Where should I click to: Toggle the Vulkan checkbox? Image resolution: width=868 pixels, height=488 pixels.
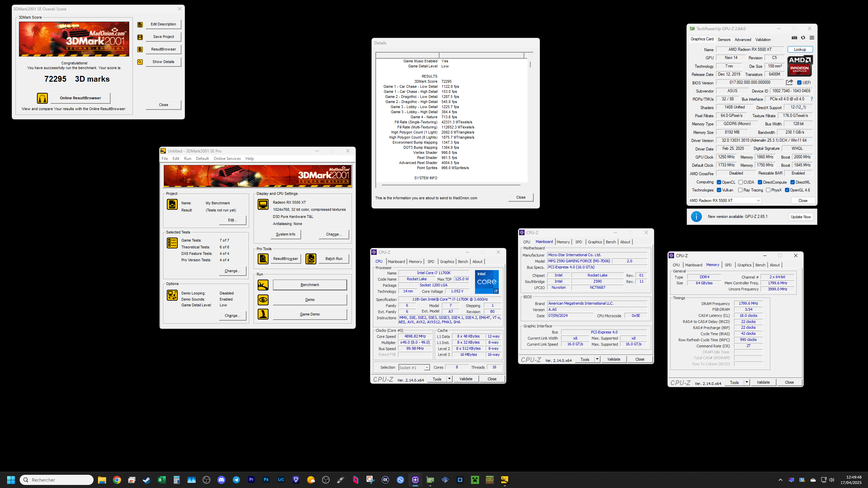(719, 190)
